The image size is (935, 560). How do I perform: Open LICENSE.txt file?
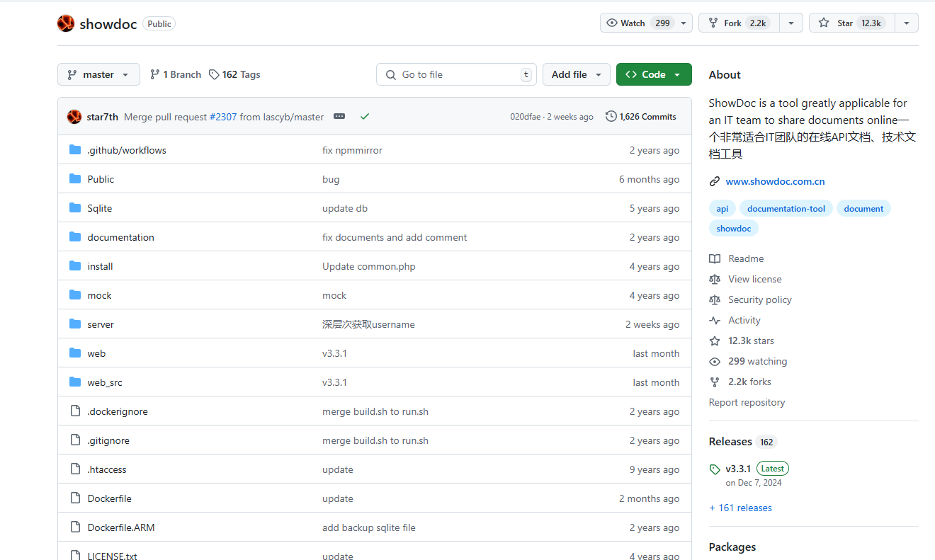(x=112, y=556)
